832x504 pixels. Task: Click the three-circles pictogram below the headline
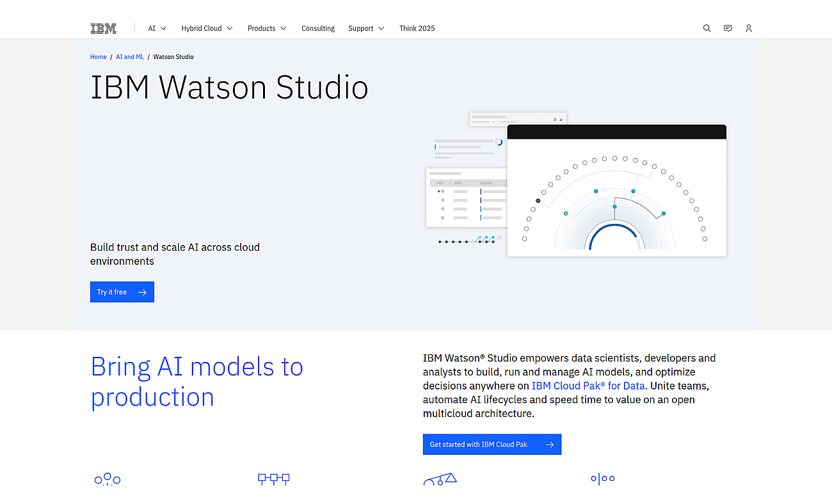(108, 479)
